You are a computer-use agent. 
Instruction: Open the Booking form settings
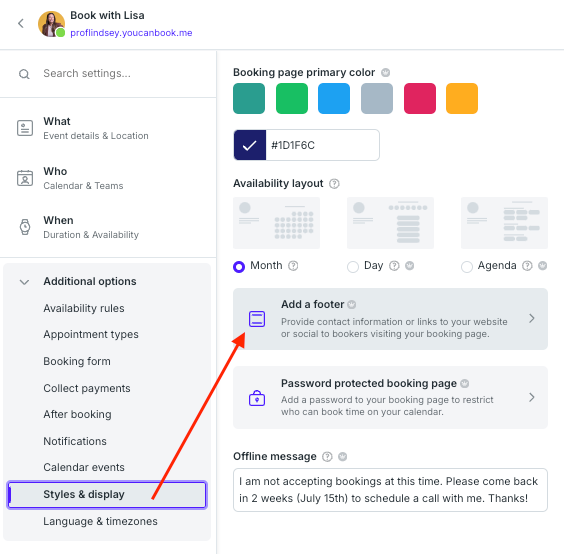(x=77, y=361)
